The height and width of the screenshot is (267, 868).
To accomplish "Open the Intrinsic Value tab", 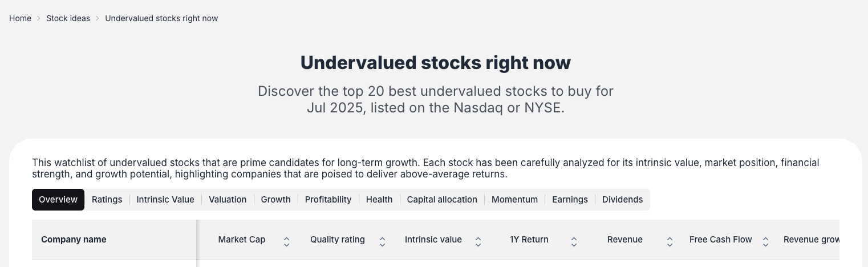I will tap(165, 200).
